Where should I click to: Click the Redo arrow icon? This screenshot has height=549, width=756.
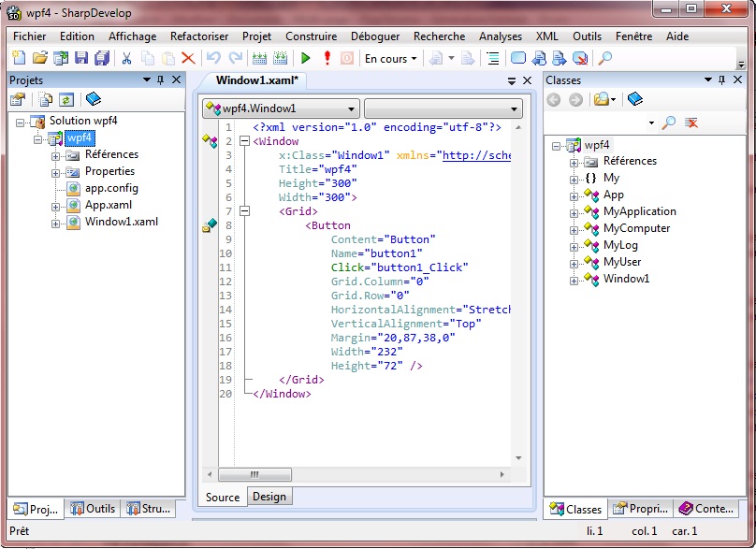coord(235,58)
